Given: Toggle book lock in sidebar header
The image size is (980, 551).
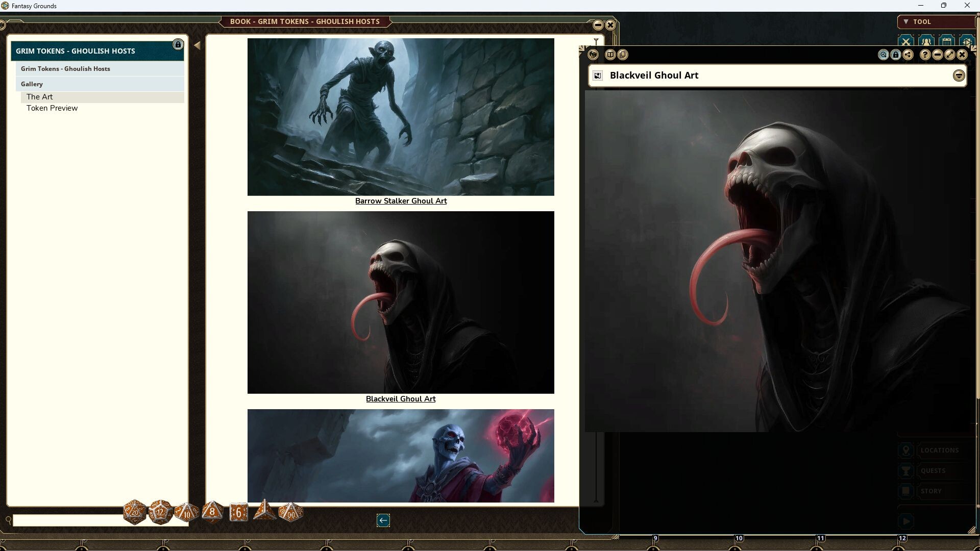Looking at the screenshot, I should (178, 45).
